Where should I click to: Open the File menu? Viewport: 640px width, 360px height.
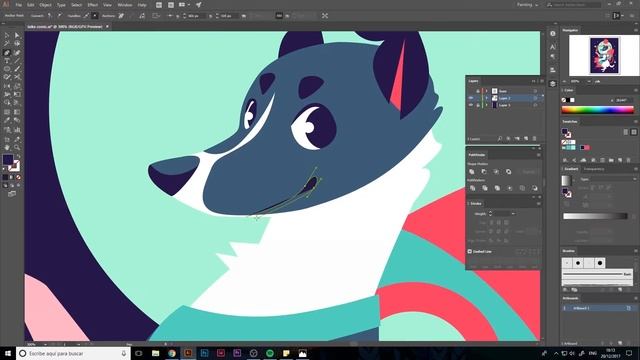pos(19,5)
